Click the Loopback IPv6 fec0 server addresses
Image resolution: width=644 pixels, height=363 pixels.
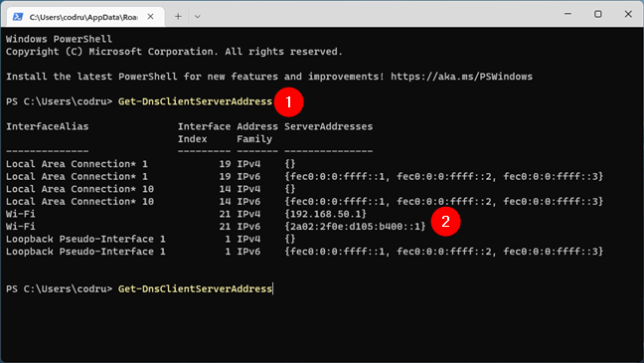(x=444, y=252)
